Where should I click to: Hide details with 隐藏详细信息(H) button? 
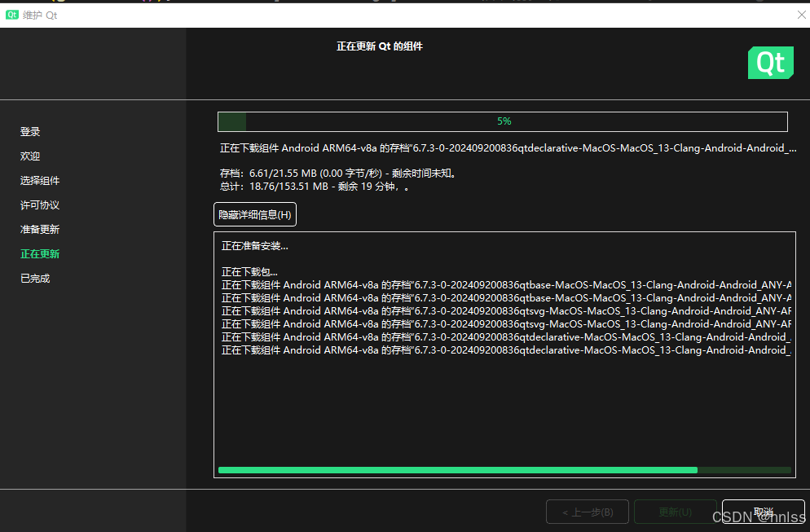click(255, 214)
